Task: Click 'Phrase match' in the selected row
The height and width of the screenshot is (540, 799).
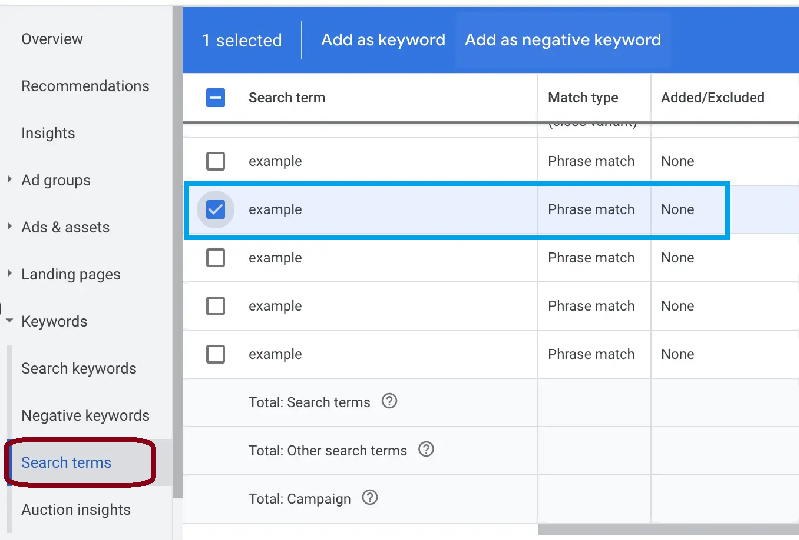Action: [x=591, y=209]
